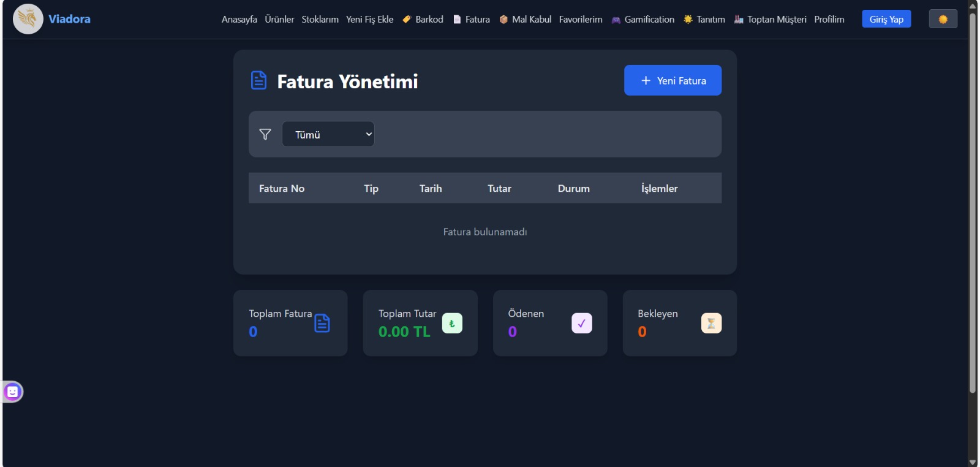Image resolution: width=980 pixels, height=467 pixels.
Task: Click the purple checkmark icon in Ödenen
Action: pos(581,323)
